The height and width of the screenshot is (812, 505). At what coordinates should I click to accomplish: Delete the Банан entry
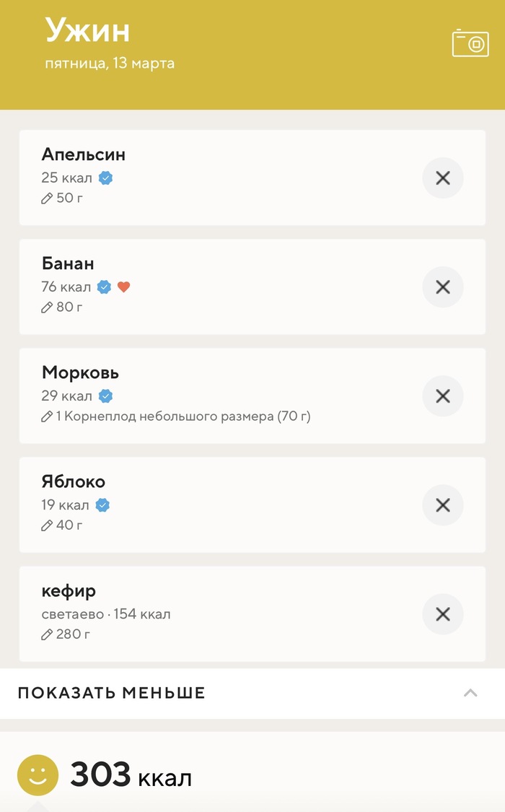[x=442, y=287]
